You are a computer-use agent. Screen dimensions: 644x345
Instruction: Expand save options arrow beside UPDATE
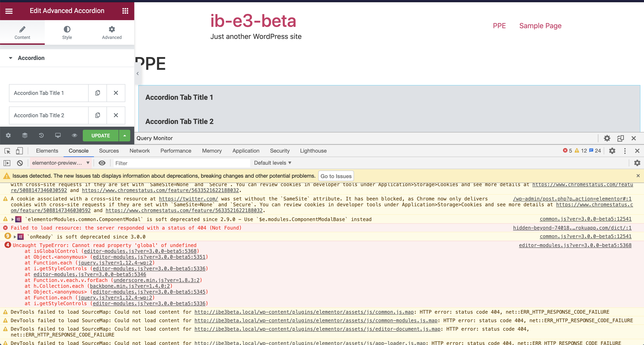pyautogui.click(x=124, y=136)
